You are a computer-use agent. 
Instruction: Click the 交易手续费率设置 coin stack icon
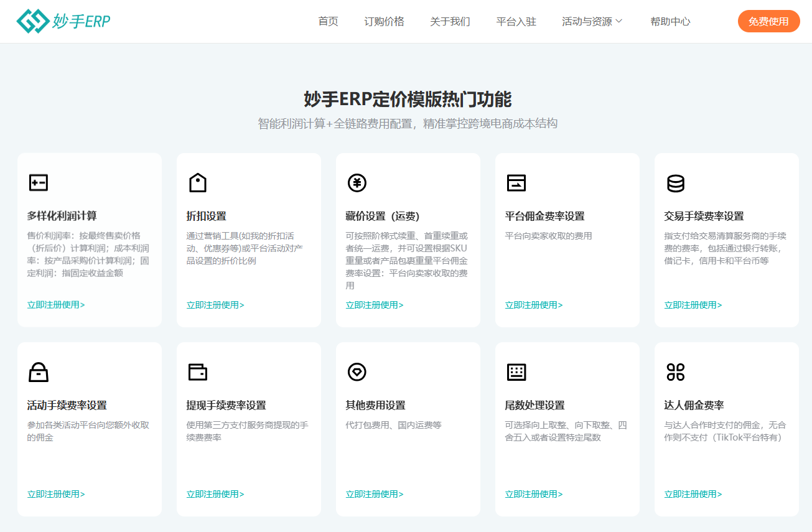(675, 183)
